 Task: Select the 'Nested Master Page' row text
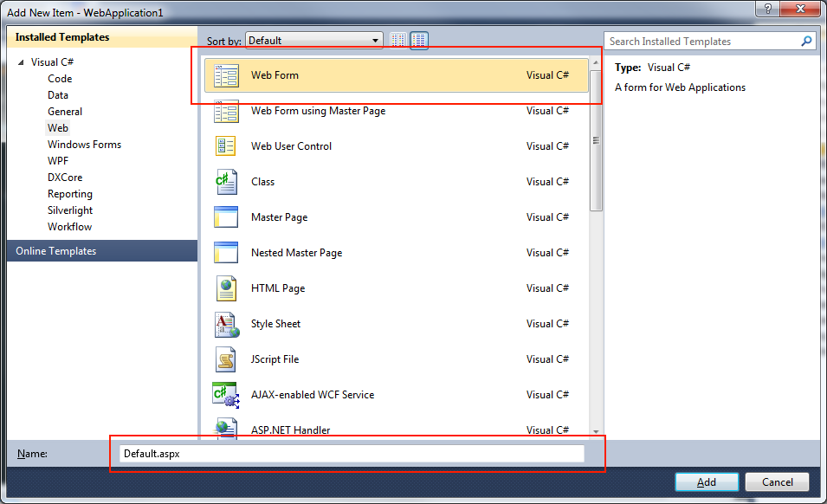[x=296, y=253]
